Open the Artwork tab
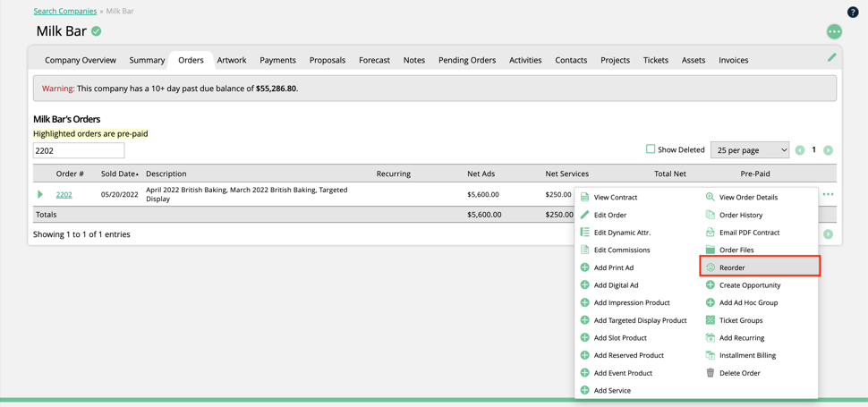The height and width of the screenshot is (407, 868). 232,60
